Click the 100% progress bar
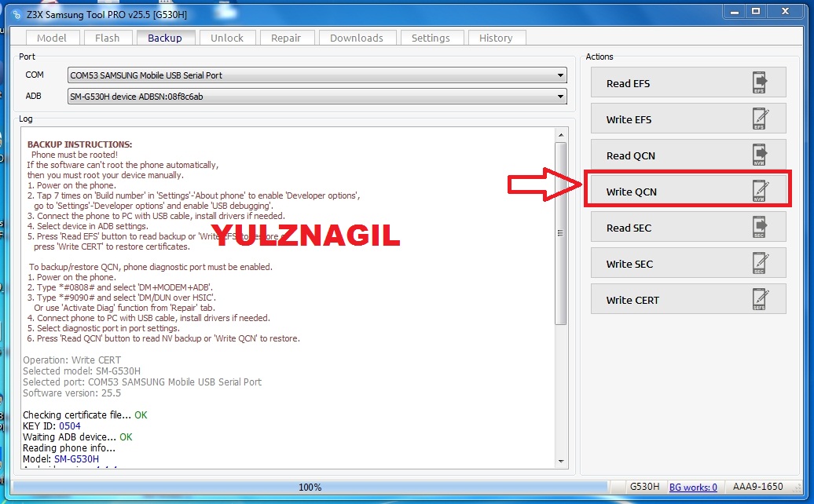Viewport: 814px width, 504px height. 310,487
